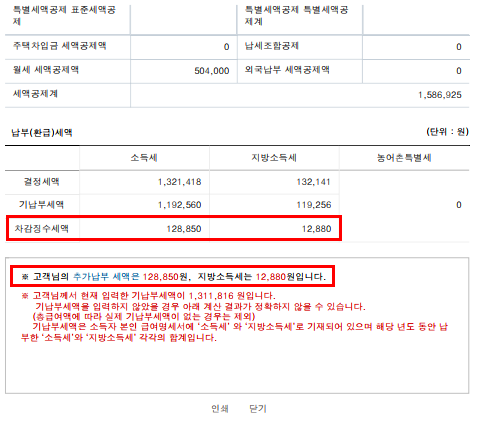Select the 세액공제계 total 1,586,925
Screen dimensions: 480x422
(440, 95)
